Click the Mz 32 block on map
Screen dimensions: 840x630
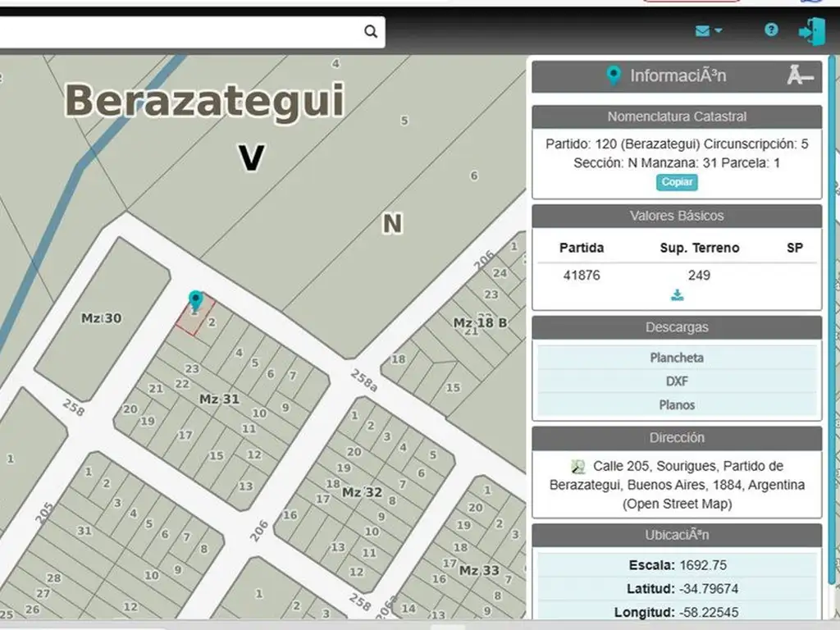tap(362, 492)
